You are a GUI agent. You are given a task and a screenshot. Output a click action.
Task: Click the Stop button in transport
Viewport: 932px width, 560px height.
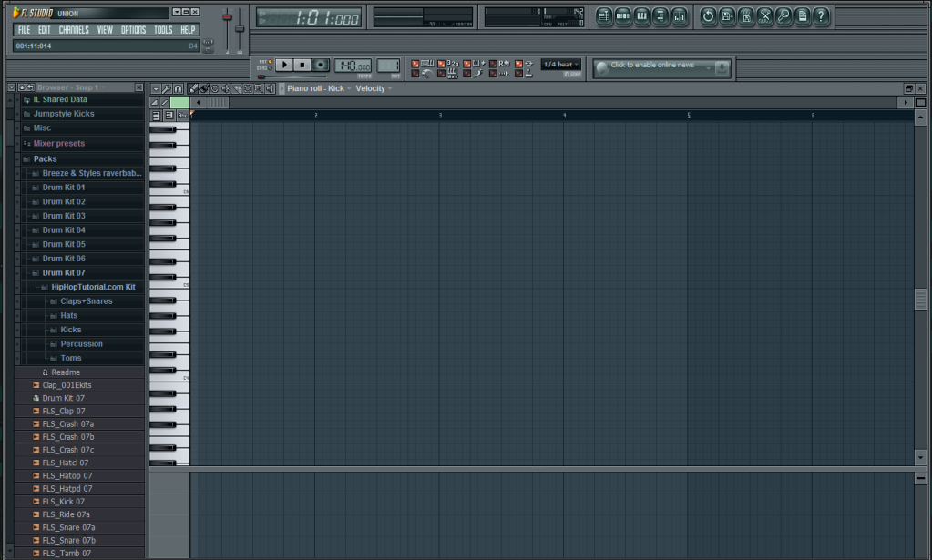pyautogui.click(x=302, y=65)
